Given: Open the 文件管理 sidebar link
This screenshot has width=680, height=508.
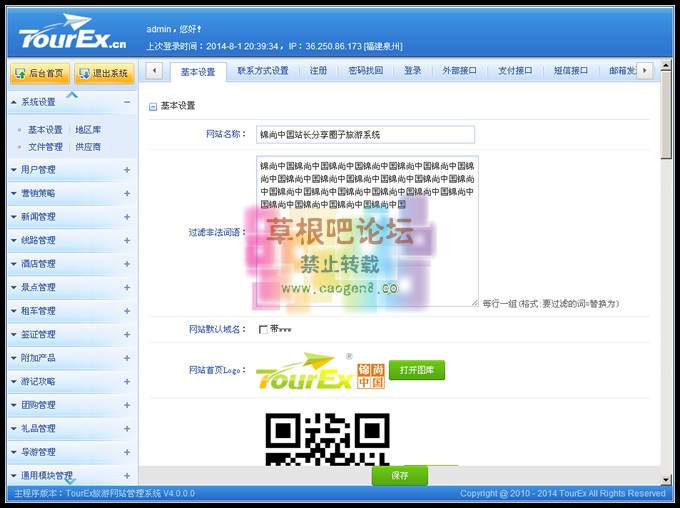Looking at the screenshot, I should pos(45,146).
